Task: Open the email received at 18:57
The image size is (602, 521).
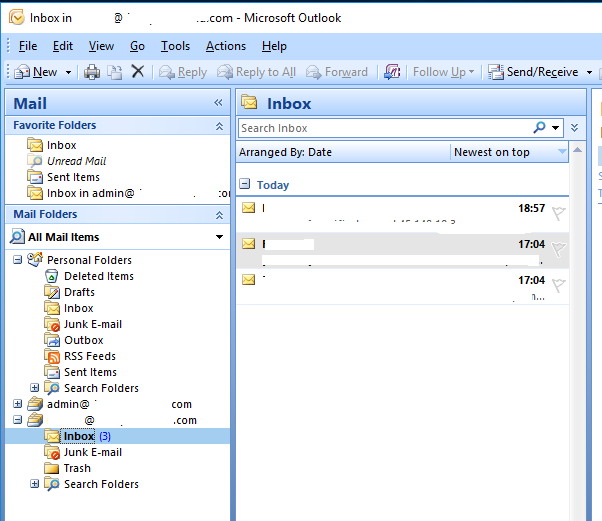Action: click(x=402, y=215)
